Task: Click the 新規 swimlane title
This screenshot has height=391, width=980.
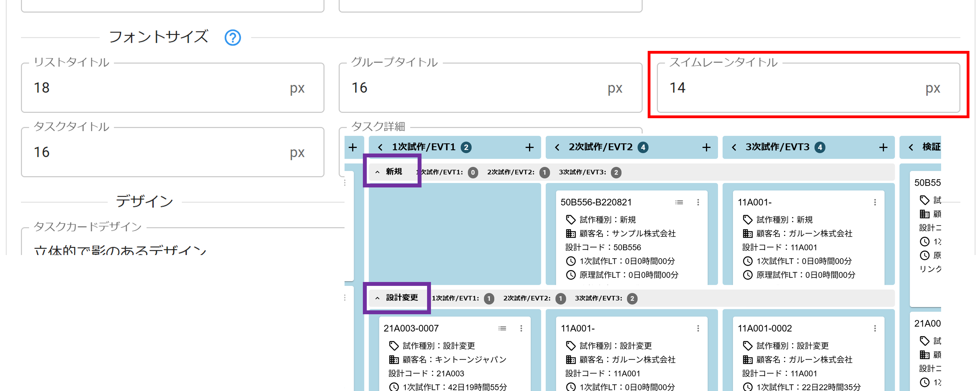Action: point(394,172)
